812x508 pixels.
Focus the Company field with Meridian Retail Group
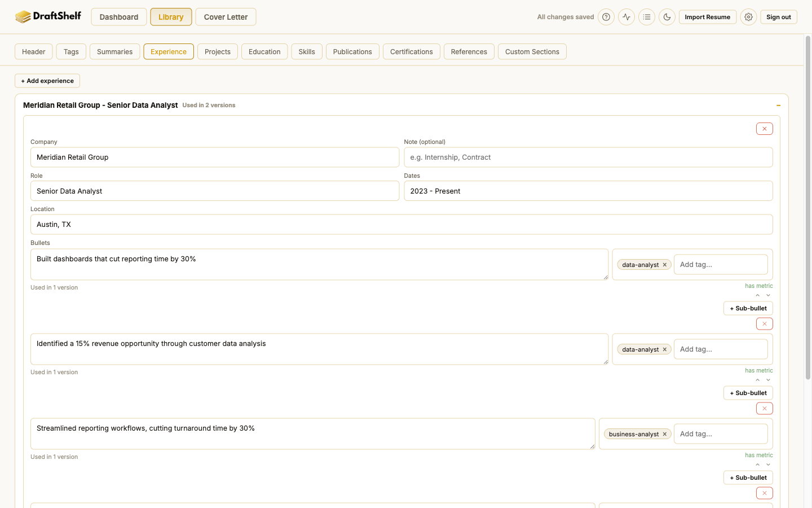pos(215,157)
